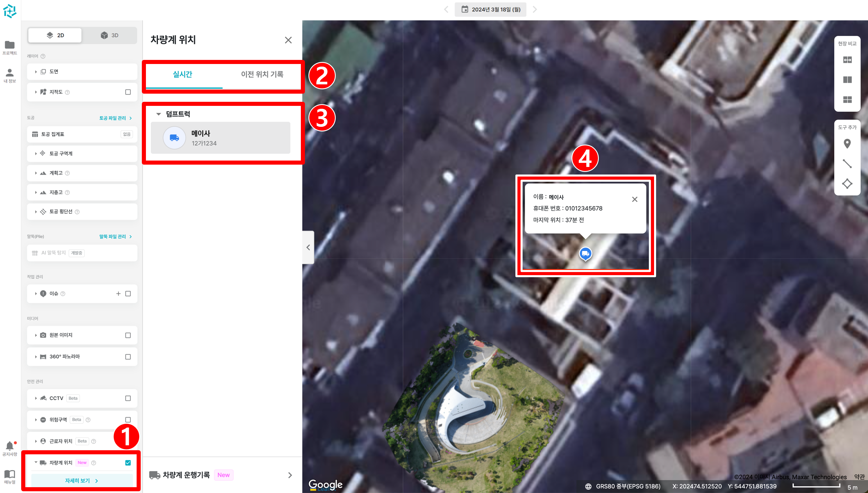
Task: Click the truck marker on map
Action: click(585, 253)
